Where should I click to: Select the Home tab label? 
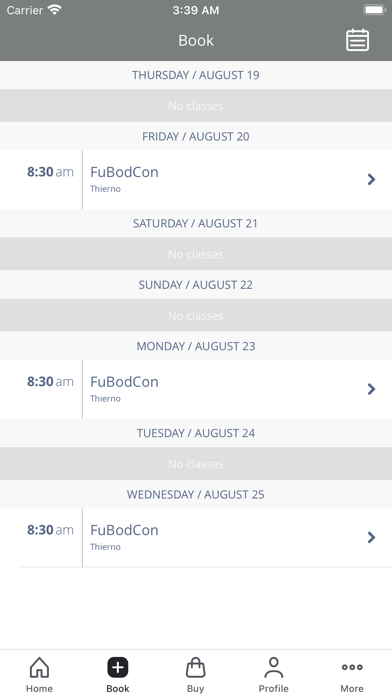(39, 688)
